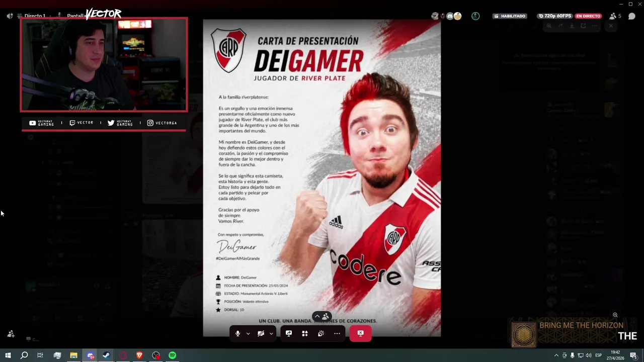The image size is (644, 362).
Task: Turn on the camera in the call bar
Action: click(261, 333)
